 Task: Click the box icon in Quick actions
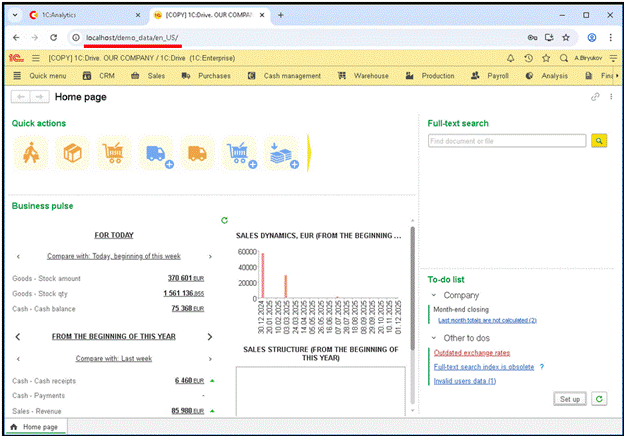point(72,154)
